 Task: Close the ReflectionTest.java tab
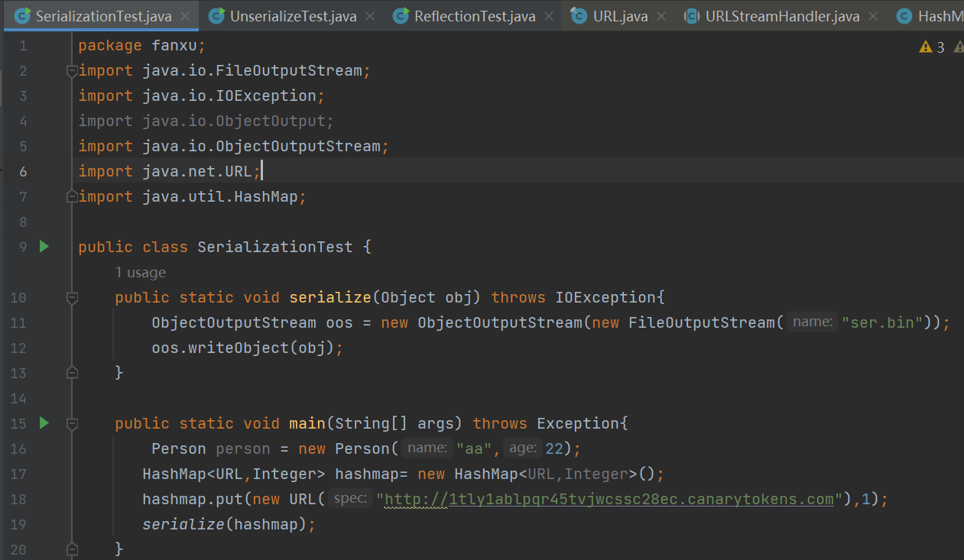[x=550, y=16]
